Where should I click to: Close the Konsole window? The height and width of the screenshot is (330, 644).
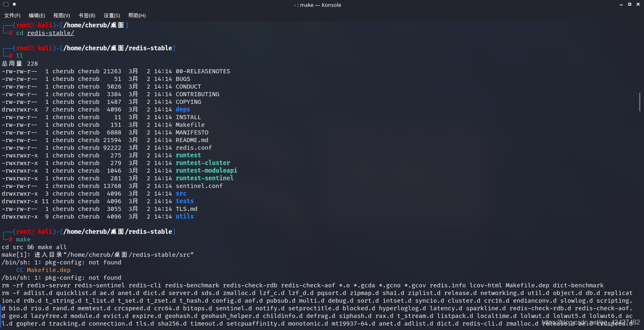[638, 4]
